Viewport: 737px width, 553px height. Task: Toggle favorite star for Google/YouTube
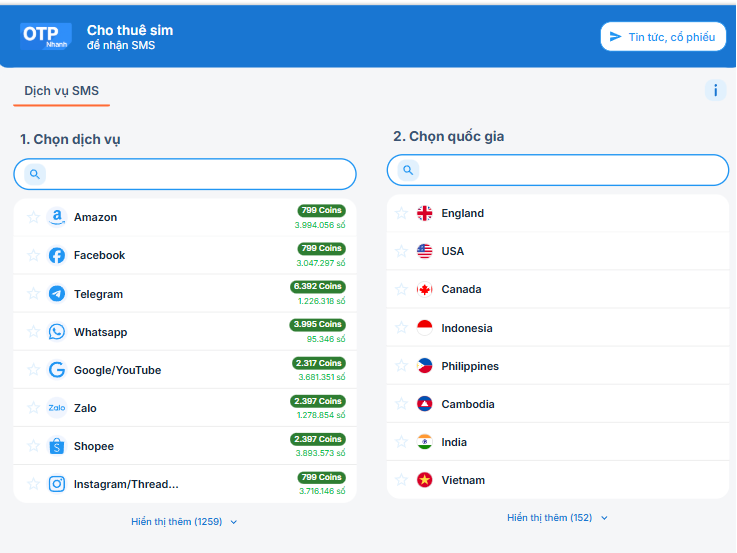[x=33, y=370]
